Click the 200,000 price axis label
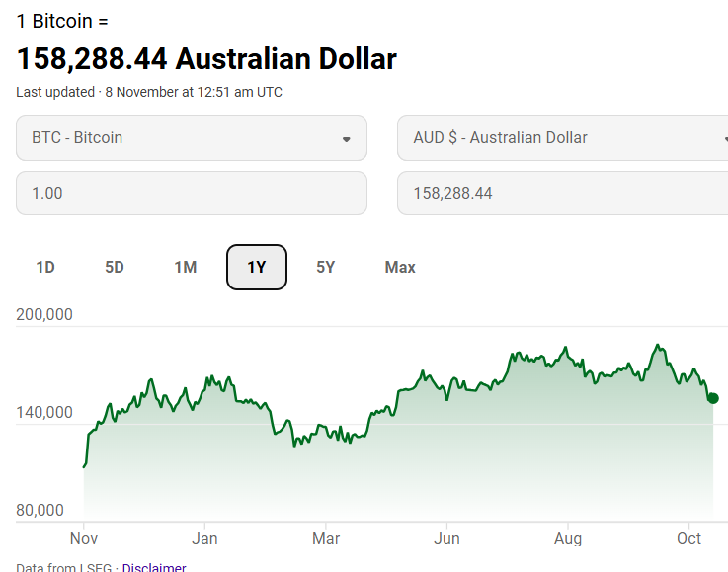 [x=44, y=315]
